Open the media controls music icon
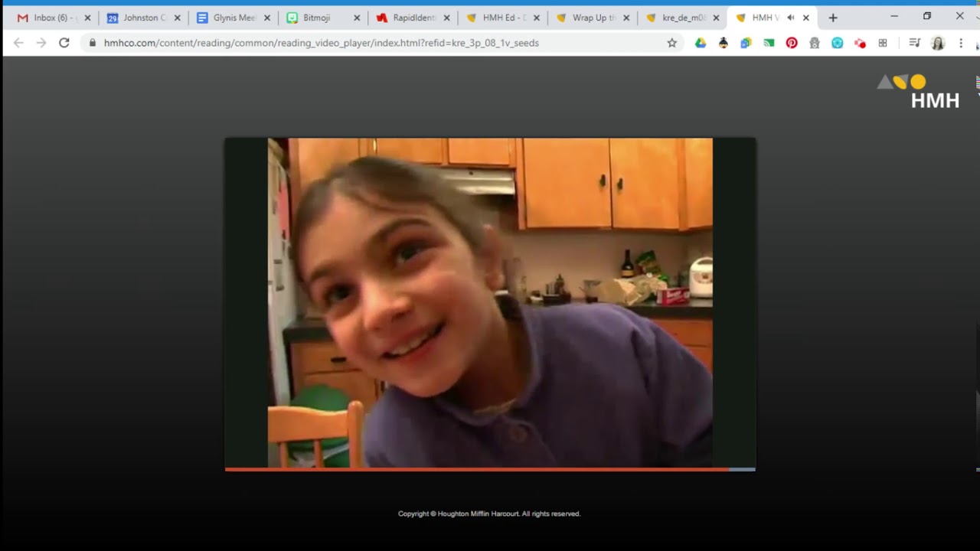 [914, 43]
